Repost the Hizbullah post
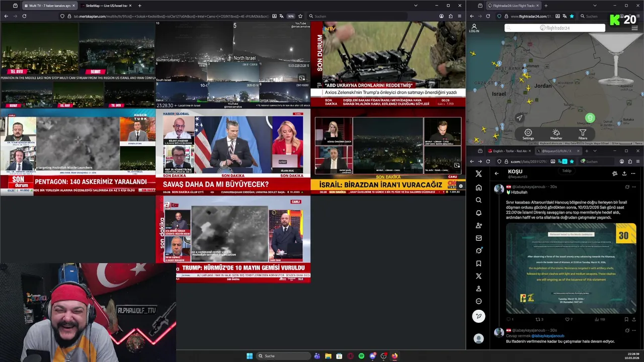The image size is (644, 362). point(538,319)
